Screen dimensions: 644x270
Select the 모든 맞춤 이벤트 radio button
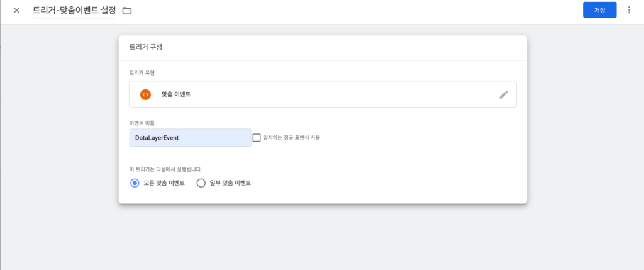click(135, 183)
